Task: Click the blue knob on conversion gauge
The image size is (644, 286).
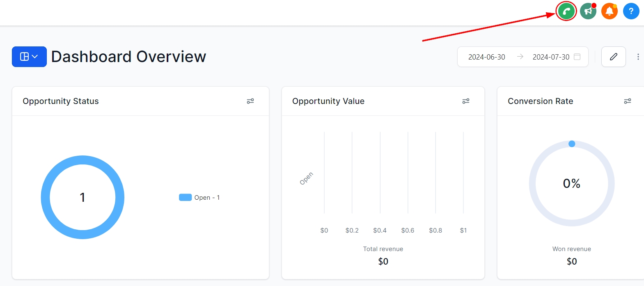Action: 572,144
